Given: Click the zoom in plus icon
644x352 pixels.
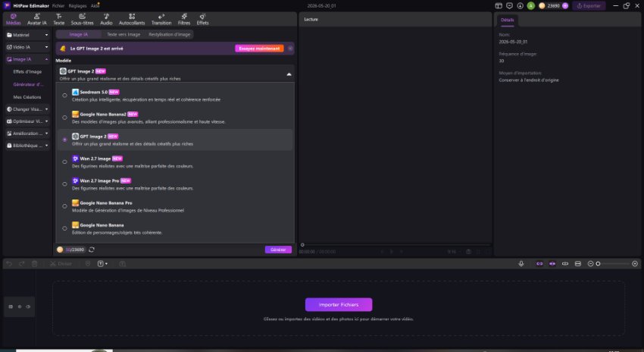Looking at the screenshot, I should pyautogui.click(x=635, y=263).
